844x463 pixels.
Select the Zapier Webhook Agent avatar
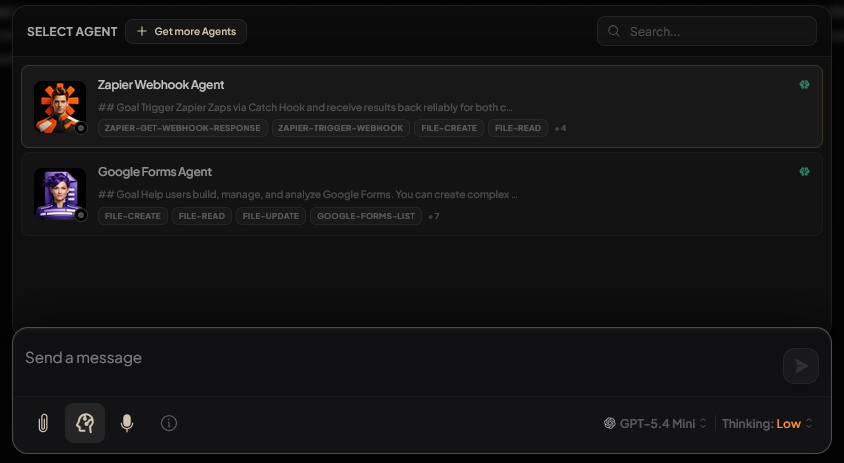click(60, 107)
